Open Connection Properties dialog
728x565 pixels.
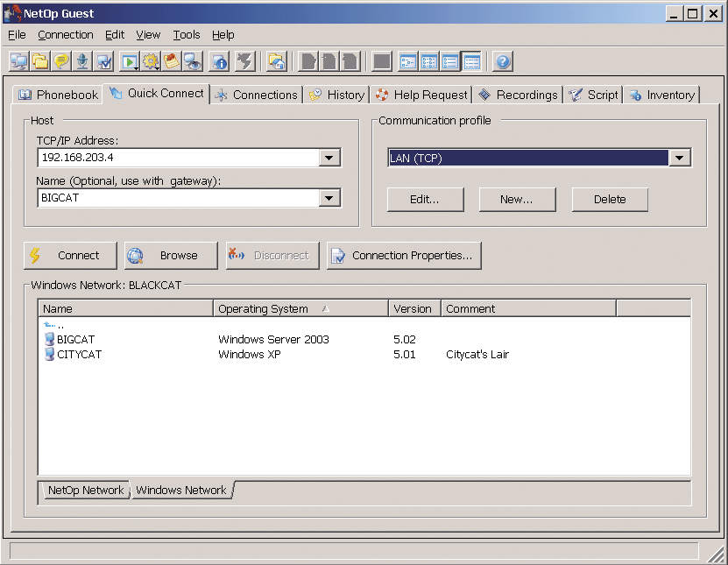(404, 255)
